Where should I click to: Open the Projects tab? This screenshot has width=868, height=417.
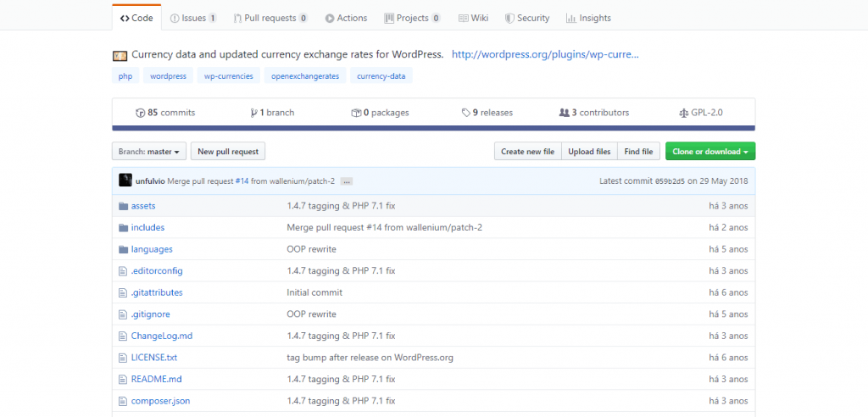(413, 18)
